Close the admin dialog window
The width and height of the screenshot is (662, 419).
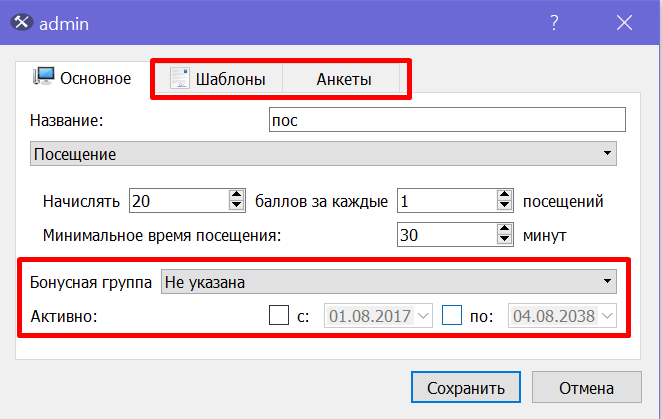624,22
